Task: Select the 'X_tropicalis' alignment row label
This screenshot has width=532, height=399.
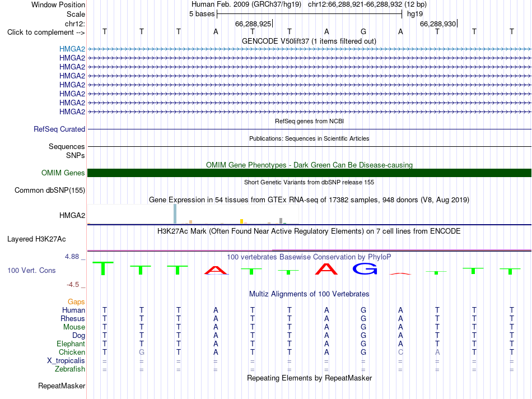Action: 66,361
